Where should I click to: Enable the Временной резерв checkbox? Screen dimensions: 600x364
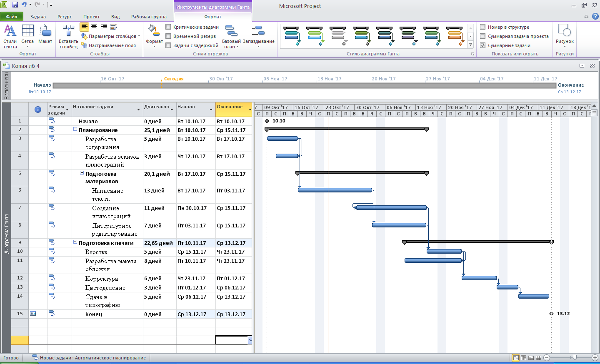pyautogui.click(x=168, y=36)
